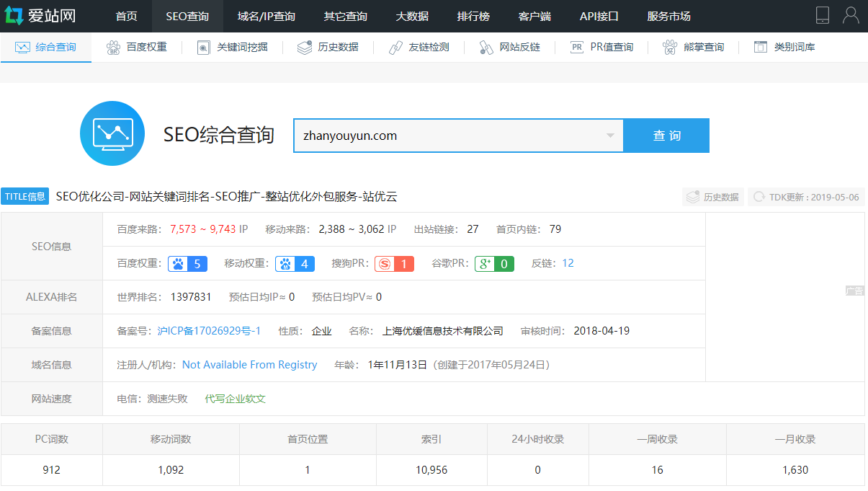Viewport: 868px width, 491px height.
Task: Click the large blue SEO综合查询 monitor icon
Action: (112, 133)
